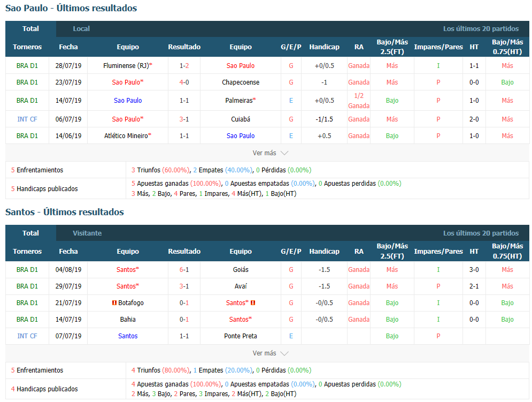
Task: Click BRA D1 in the 04/08/19 row
Action: (x=27, y=269)
